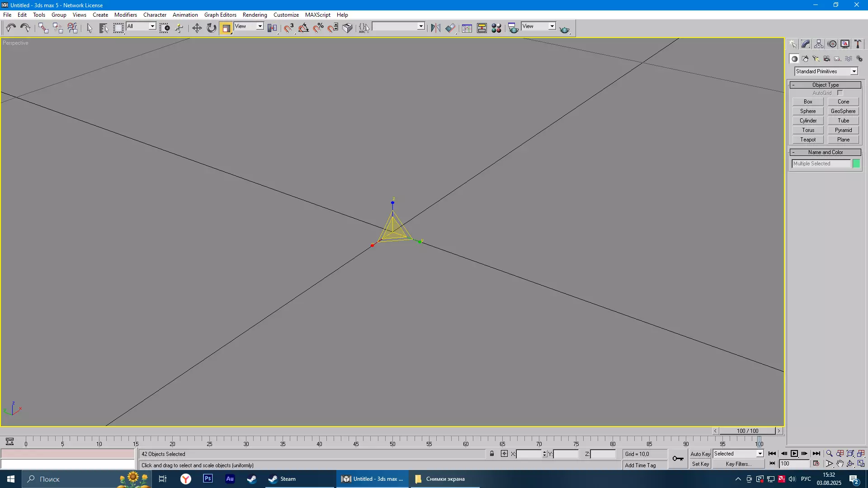Image resolution: width=868 pixels, height=488 pixels.
Task: Click the green object color swatch
Action: [x=856, y=164]
